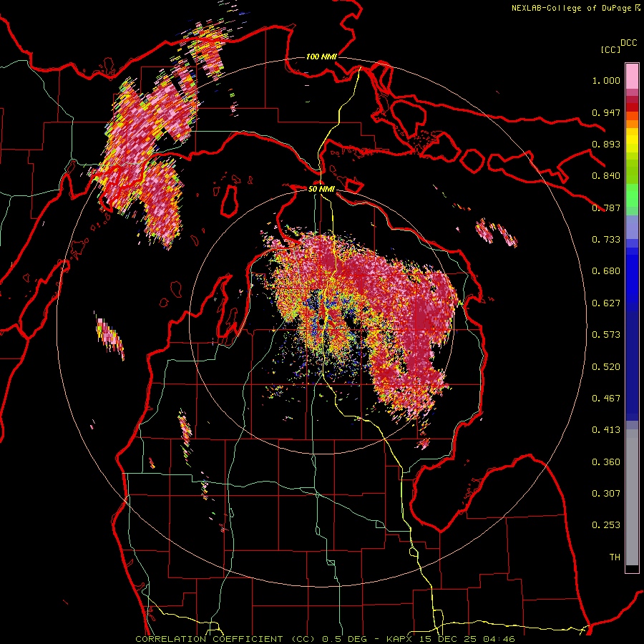Click the TH label at the scale bottom
Screen dimensions: 644x644
pos(615,557)
